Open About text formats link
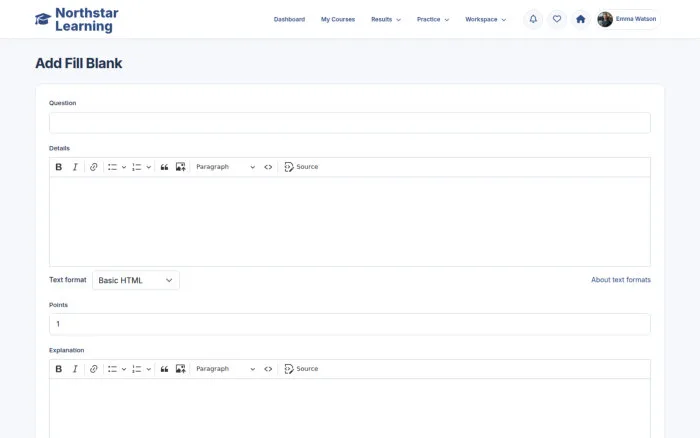This screenshot has width=700, height=438. 621,280
